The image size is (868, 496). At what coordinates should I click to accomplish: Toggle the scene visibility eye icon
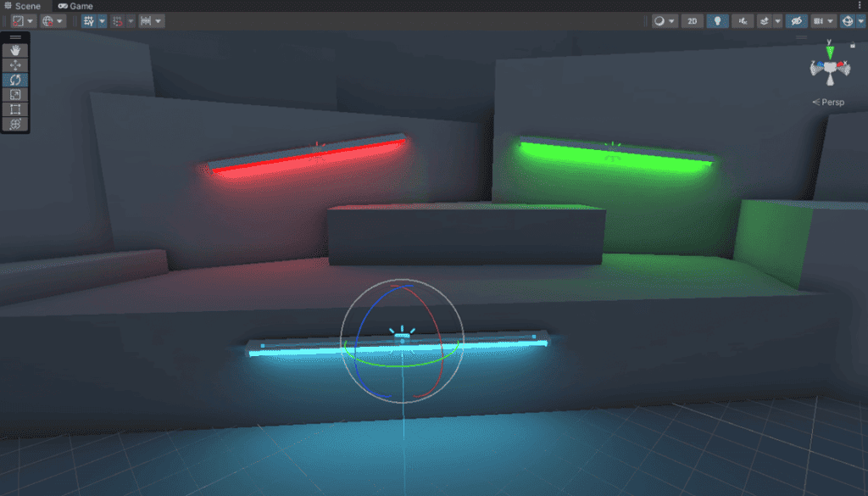click(795, 20)
